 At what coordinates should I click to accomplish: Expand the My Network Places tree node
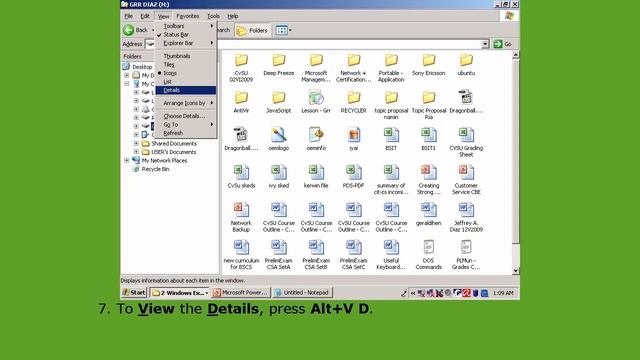(127, 160)
